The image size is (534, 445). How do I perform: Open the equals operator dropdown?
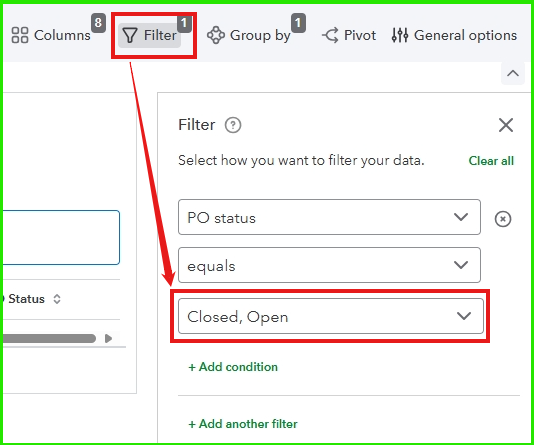point(329,265)
